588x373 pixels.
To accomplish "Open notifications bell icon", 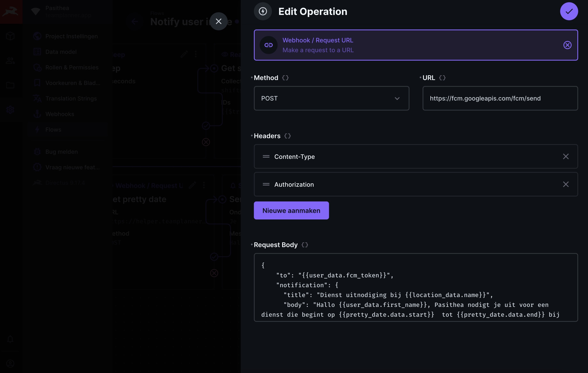I will tap(10, 339).
